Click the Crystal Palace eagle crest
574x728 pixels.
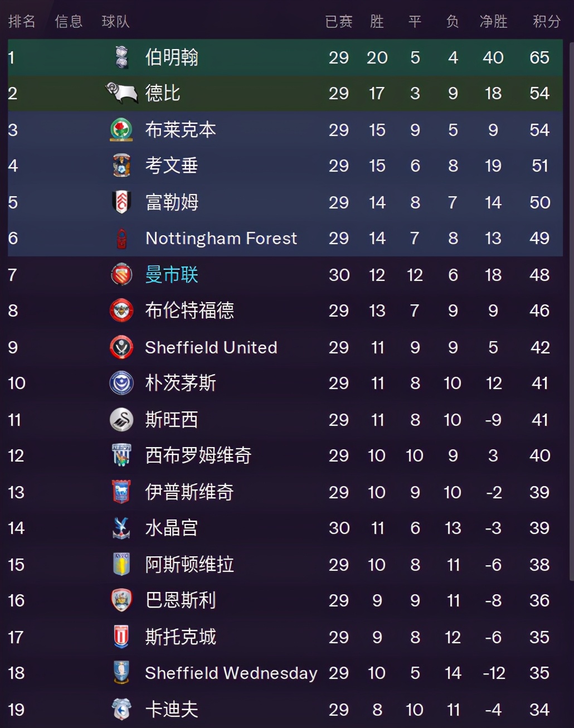121,528
